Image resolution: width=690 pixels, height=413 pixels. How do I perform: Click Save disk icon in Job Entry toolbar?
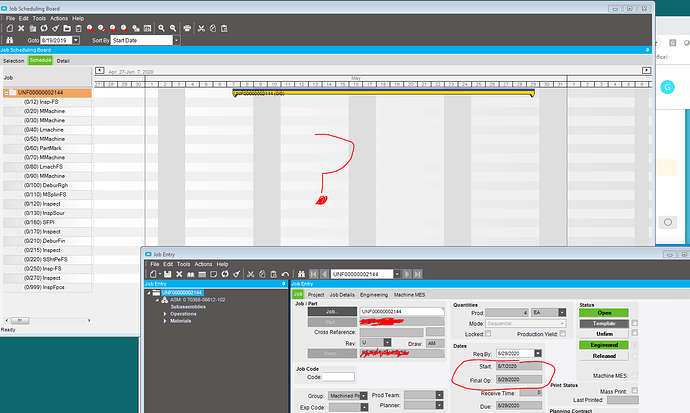pyautogui.click(x=168, y=274)
